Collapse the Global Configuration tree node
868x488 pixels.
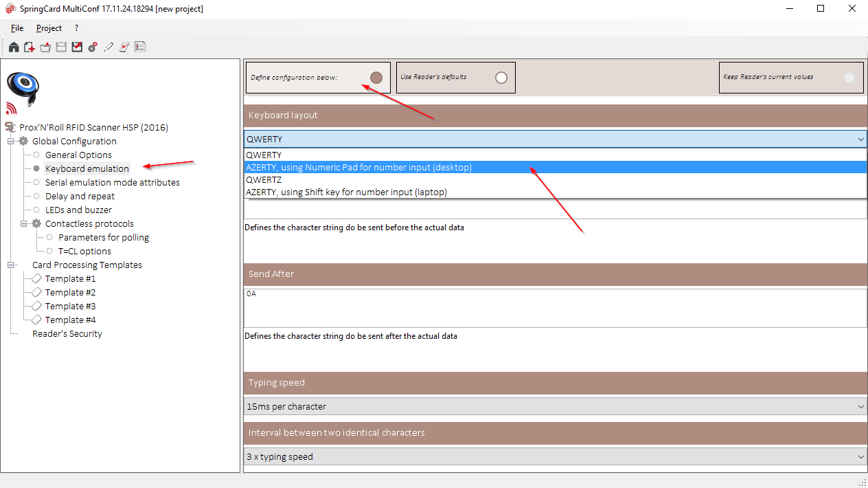point(11,141)
